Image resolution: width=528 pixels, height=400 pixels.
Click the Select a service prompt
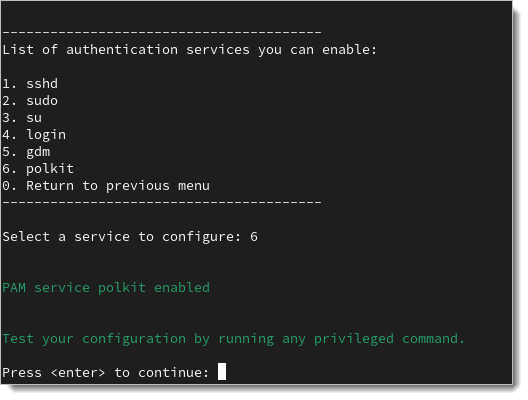coord(122,237)
